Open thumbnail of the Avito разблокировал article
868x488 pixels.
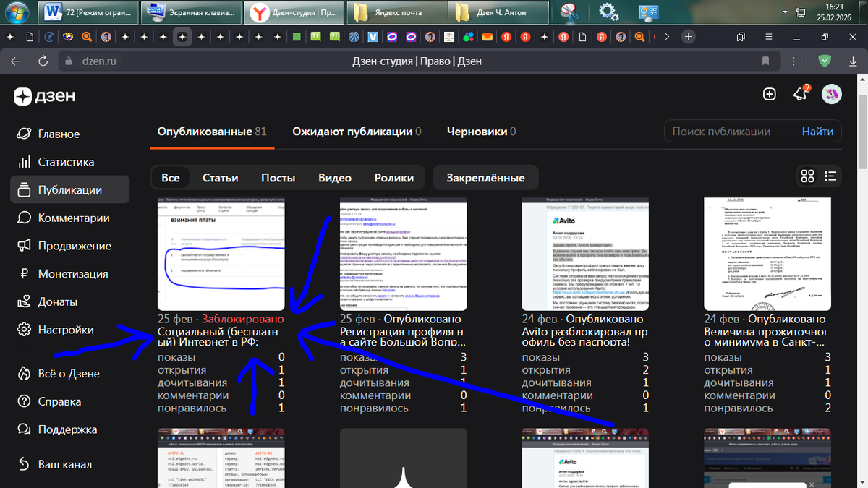(x=585, y=254)
